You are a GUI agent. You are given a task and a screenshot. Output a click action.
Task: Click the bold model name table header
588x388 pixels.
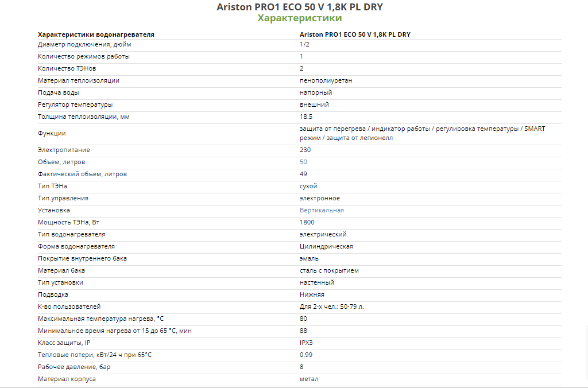pos(355,34)
